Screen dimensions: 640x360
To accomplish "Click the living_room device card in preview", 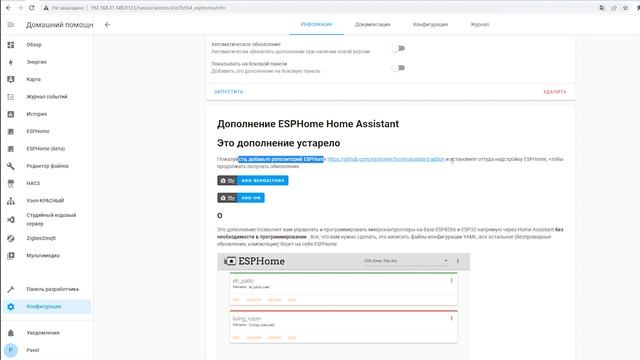I will (x=343, y=327).
